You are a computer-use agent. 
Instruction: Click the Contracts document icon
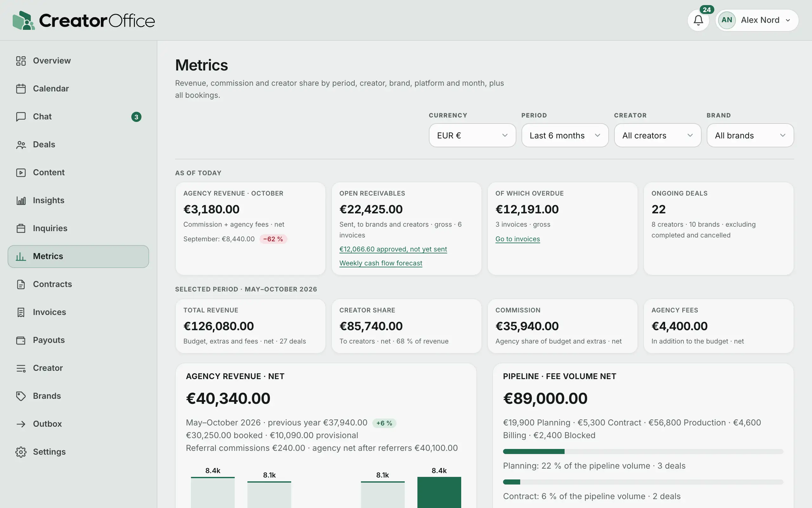point(21,284)
